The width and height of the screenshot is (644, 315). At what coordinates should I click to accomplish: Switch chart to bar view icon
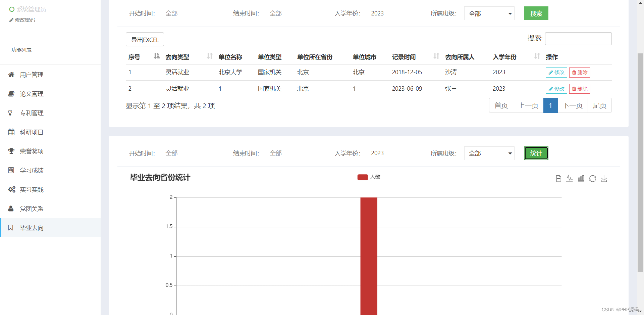(x=581, y=179)
